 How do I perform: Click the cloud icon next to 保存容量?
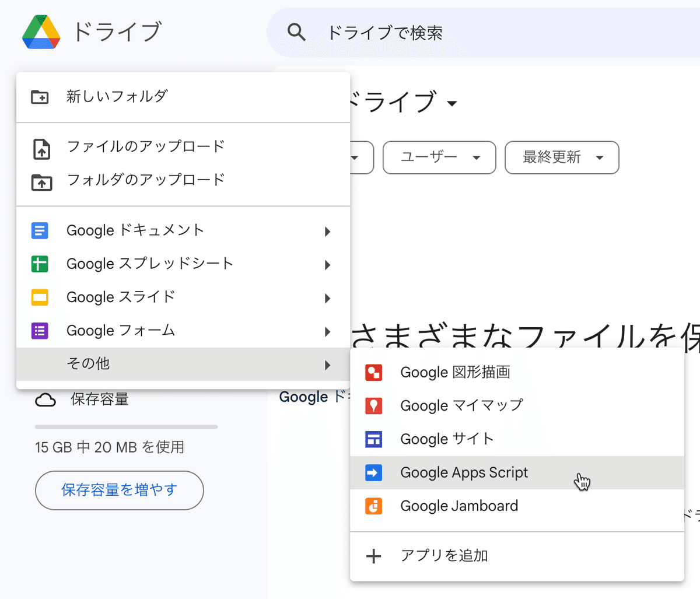pos(45,400)
